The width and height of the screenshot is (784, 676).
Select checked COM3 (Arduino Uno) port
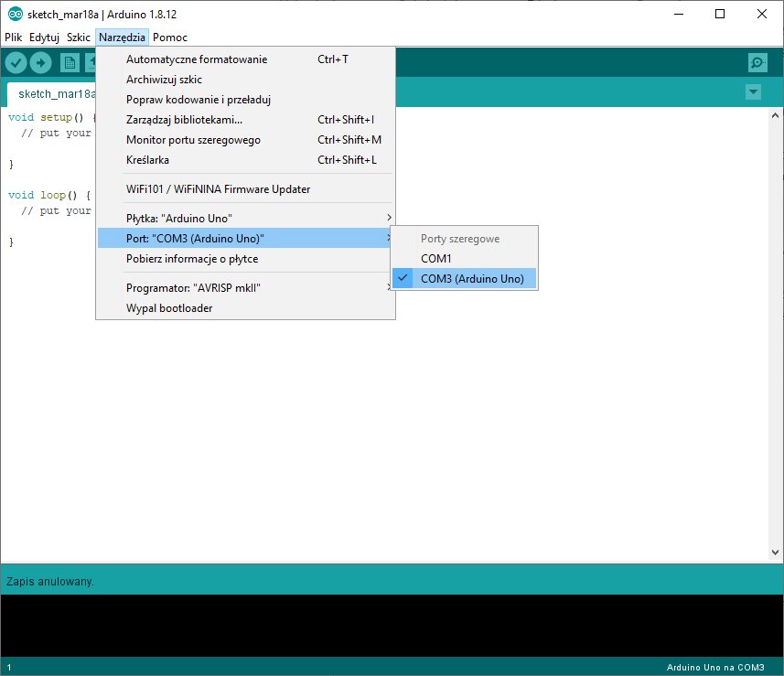tap(465, 278)
